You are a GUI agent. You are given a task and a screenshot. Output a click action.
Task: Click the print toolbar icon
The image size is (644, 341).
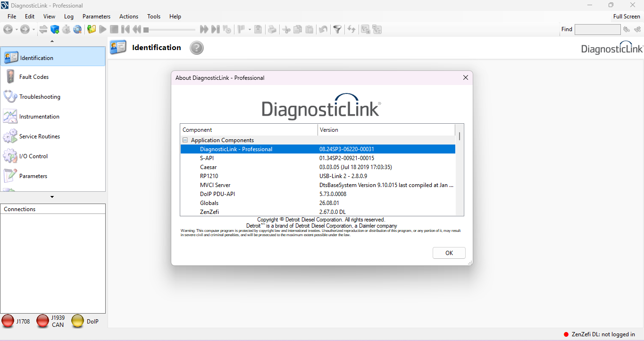point(272,29)
